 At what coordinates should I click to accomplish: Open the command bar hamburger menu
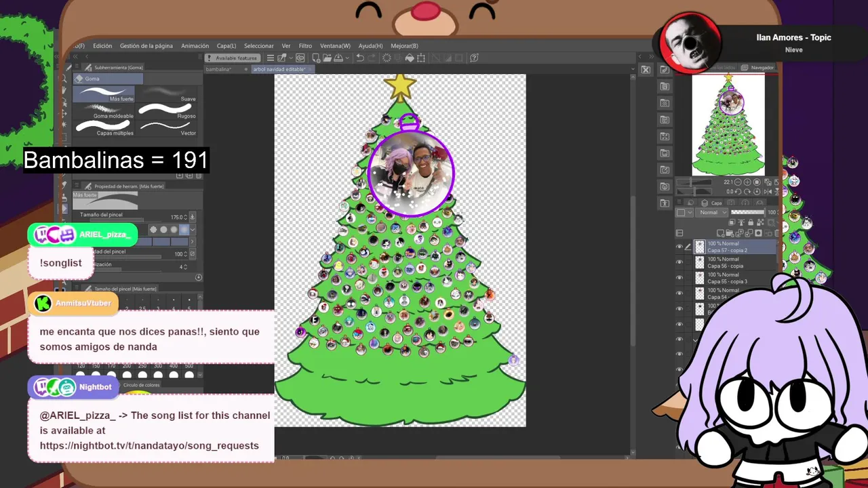[270, 58]
